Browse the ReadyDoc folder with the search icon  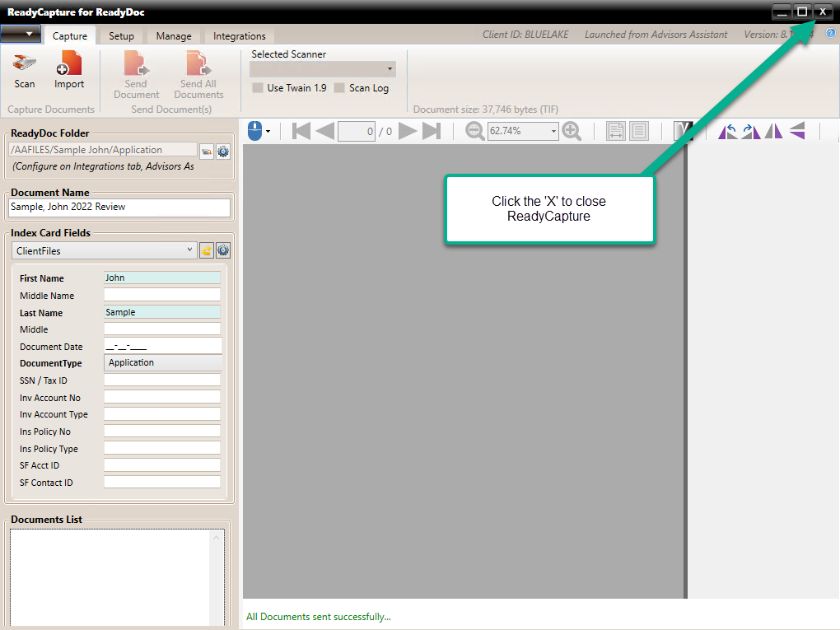click(206, 151)
